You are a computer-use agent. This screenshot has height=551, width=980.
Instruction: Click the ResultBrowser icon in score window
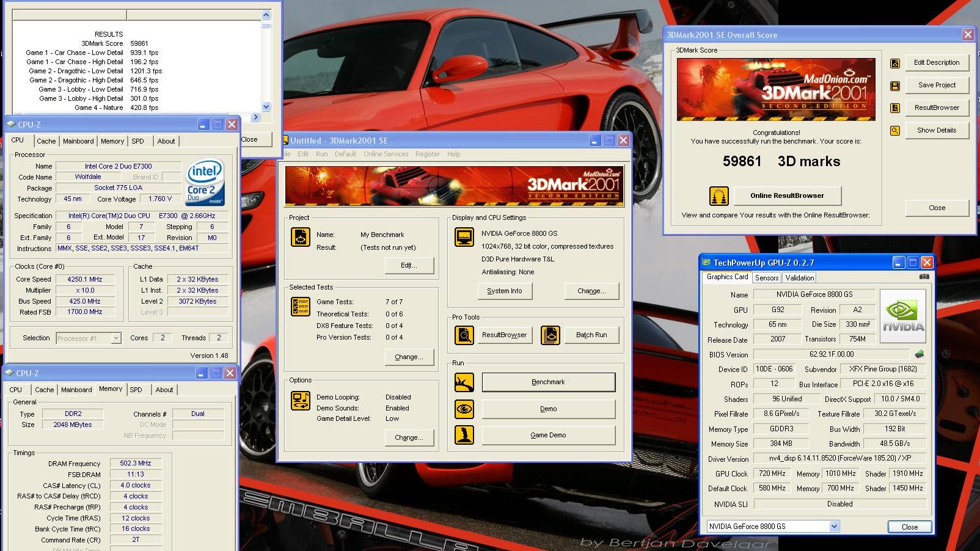(895, 108)
